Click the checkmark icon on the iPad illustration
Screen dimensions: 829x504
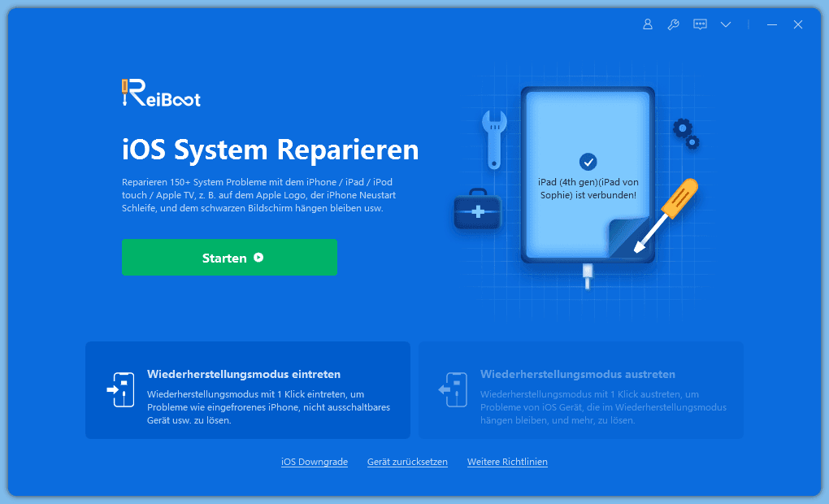click(588, 161)
